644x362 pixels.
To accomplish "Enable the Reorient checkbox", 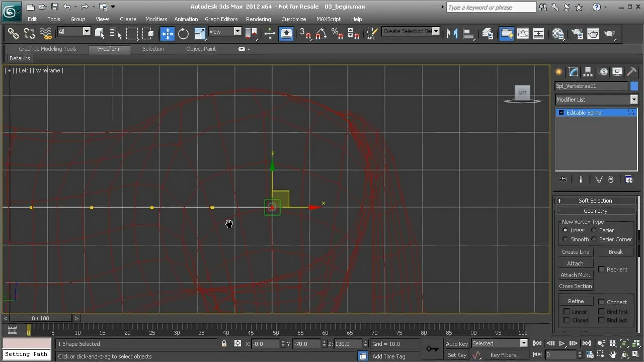I will (601, 269).
